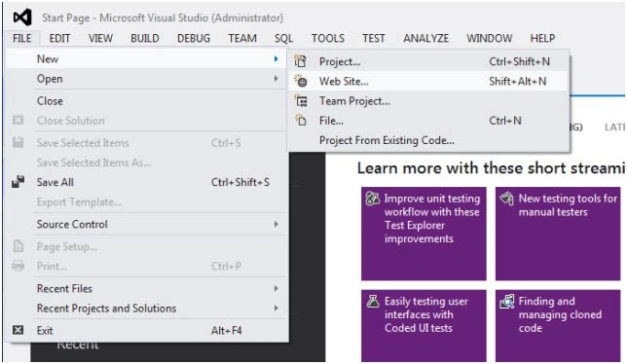Viewport: 627px width, 364px height.
Task: Open the TEAM menu
Action: point(242,38)
